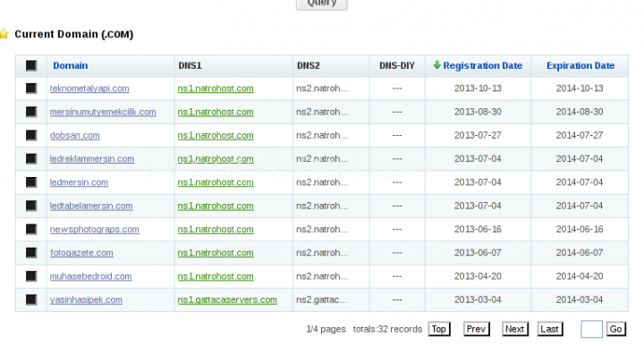The height and width of the screenshot is (354, 644).
Task: Click the green sort arrow on Registration Date
Action: pos(437,65)
